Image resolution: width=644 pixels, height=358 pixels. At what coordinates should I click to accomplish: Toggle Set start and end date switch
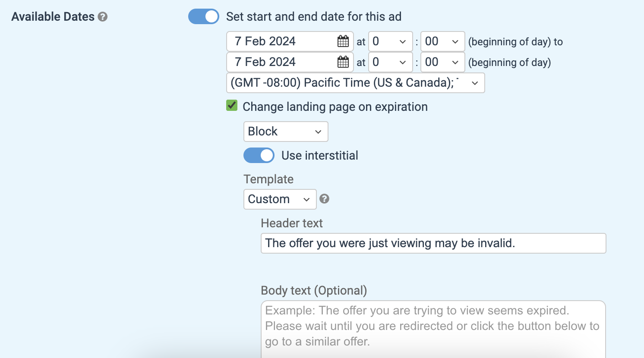(x=204, y=17)
